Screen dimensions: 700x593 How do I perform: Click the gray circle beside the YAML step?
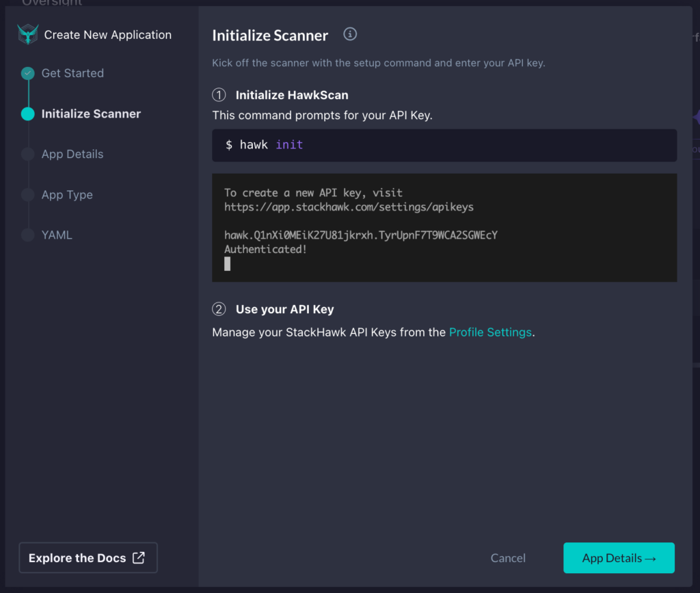(x=27, y=235)
